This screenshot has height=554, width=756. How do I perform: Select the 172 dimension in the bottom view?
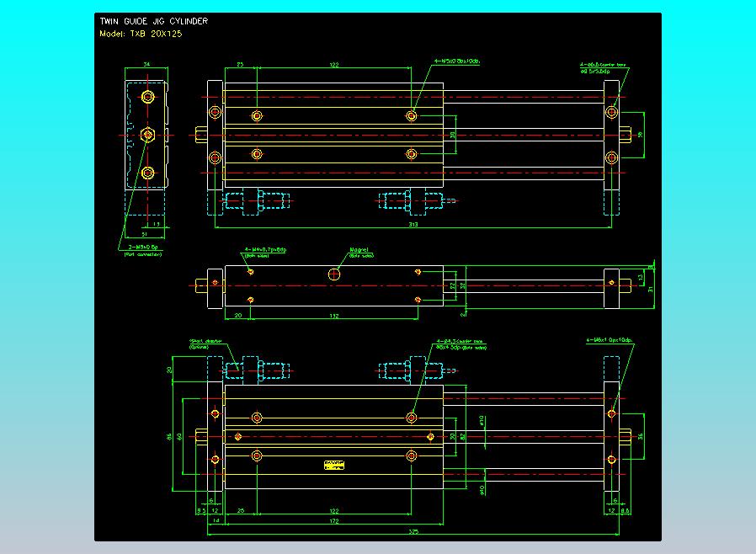pos(333,521)
